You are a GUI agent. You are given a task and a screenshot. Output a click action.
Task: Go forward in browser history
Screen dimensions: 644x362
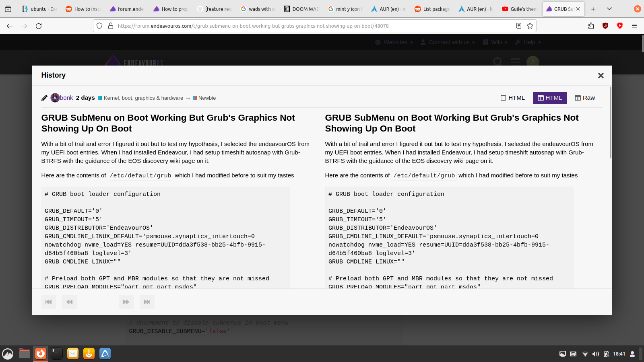24,26
